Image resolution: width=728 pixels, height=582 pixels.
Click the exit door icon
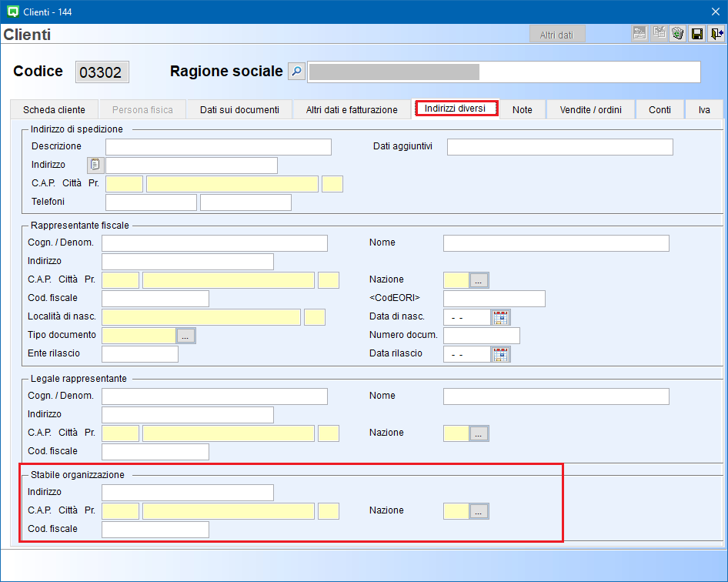pos(717,34)
